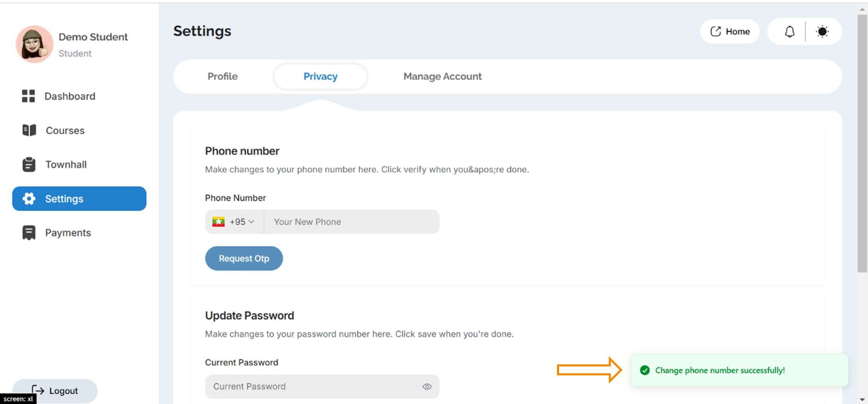
Task: Click the Myanmar flag icon
Action: [x=218, y=222]
